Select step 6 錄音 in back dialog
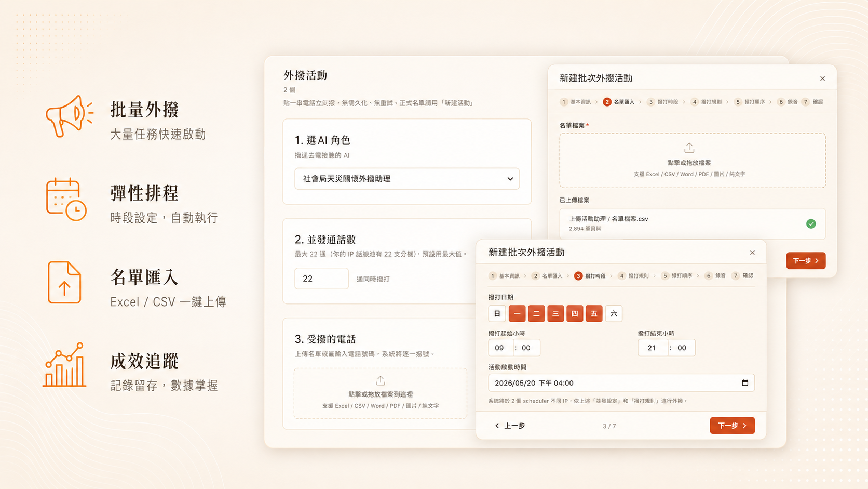Image resolution: width=868 pixels, height=489 pixels. coord(788,102)
